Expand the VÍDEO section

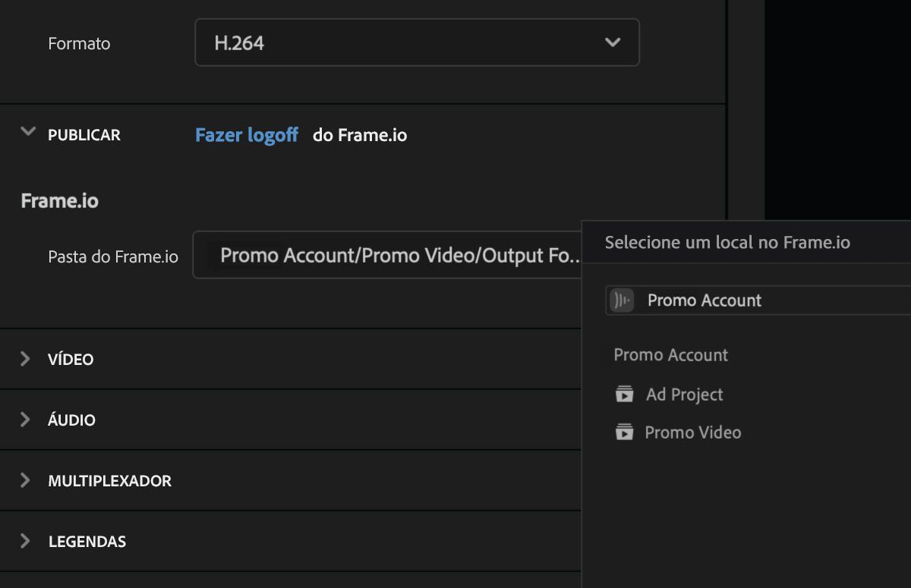(25, 359)
